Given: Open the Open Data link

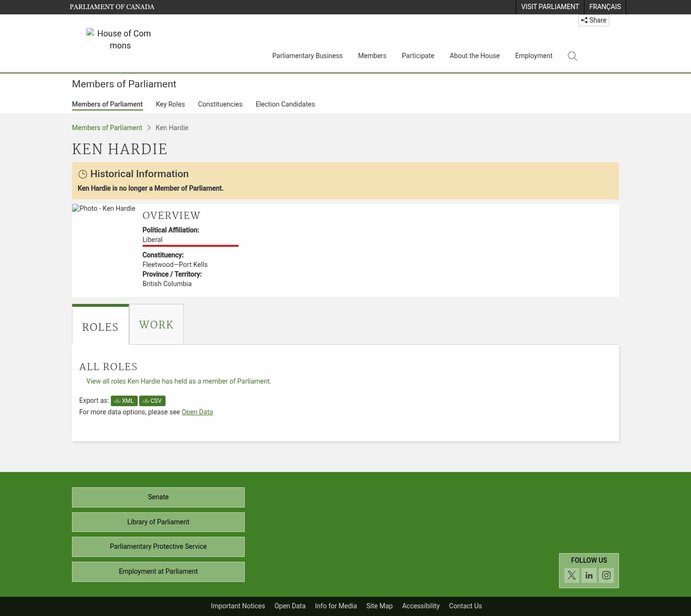Looking at the screenshot, I should (x=197, y=411).
